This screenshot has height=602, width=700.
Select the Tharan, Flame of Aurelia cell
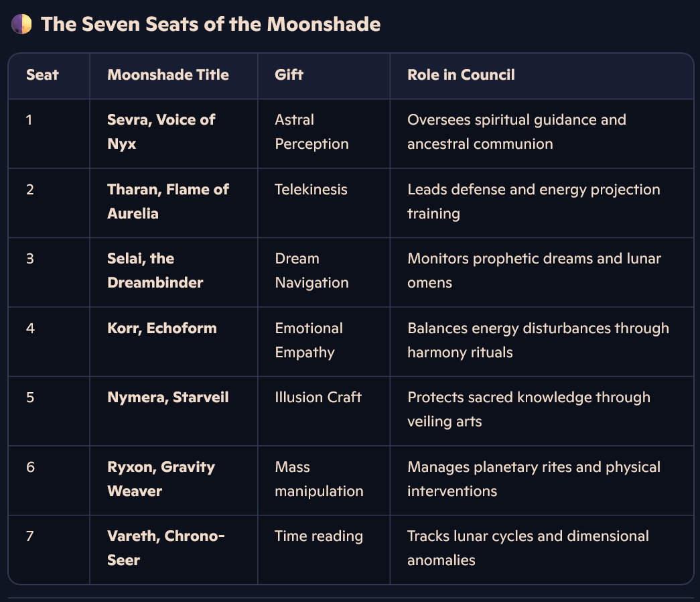click(x=168, y=201)
